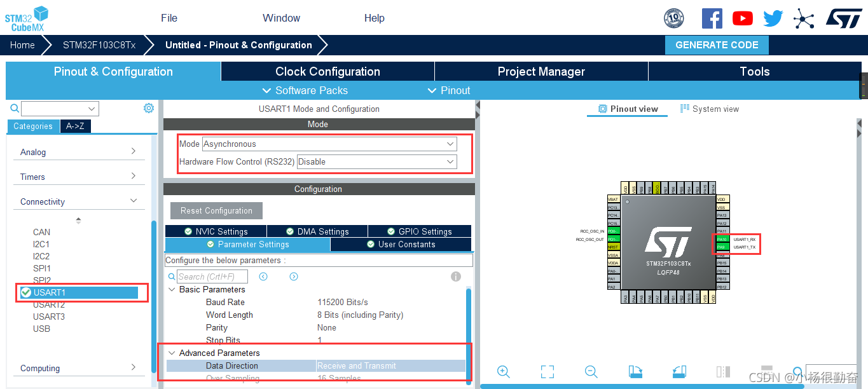Viewport: 868px width, 389px height.
Task: Rotate the chip counter-clockwise
Action: pyautogui.click(x=679, y=372)
